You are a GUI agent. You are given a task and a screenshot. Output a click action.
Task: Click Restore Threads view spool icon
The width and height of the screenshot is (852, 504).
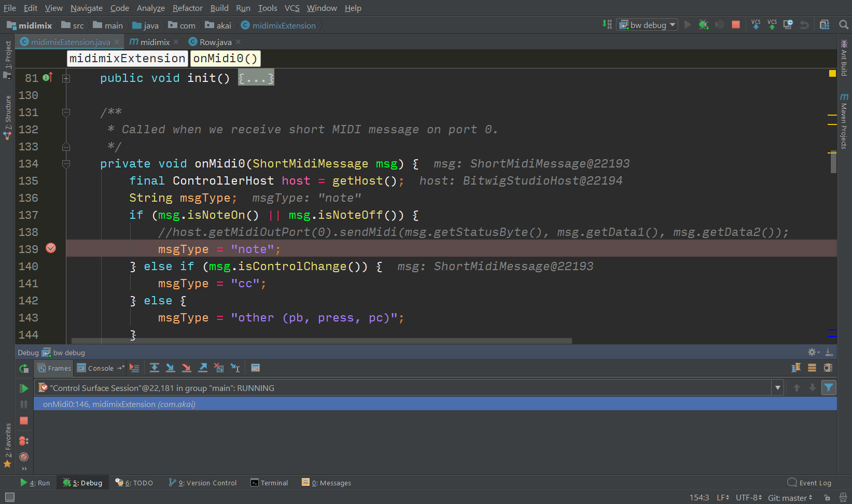click(x=796, y=368)
